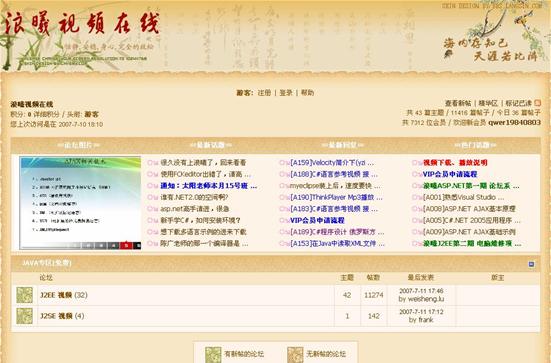Click the J2EE 视频 forum icon
Viewport: 551px width, 363px height.
pyautogui.click(x=24, y=295)
